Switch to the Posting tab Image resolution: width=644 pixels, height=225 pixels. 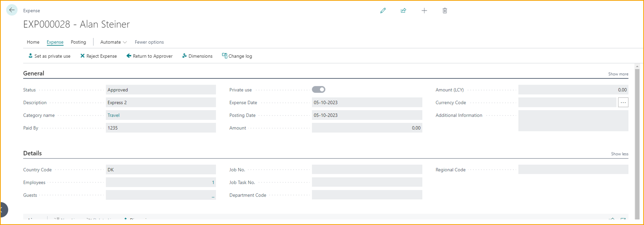coord(78,42)
